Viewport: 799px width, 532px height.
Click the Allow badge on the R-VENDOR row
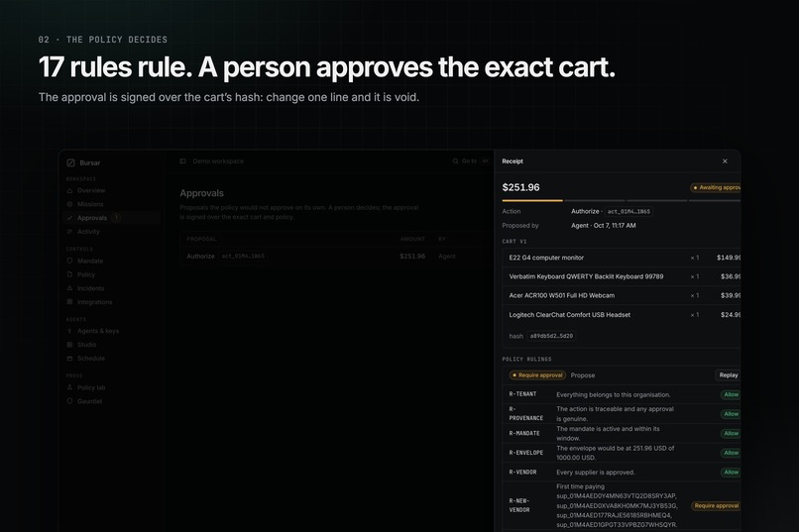pos(731,472)
